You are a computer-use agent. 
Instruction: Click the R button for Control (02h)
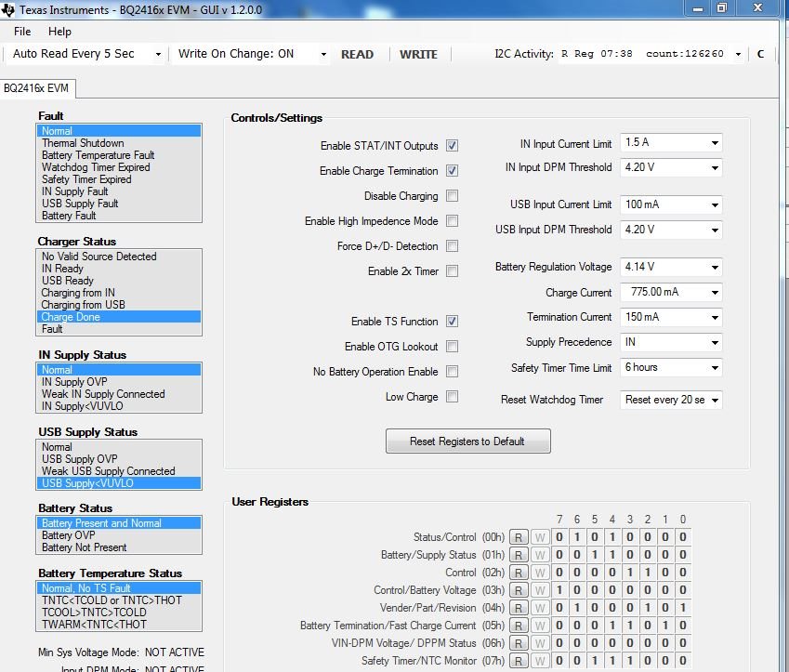point(519,573)
